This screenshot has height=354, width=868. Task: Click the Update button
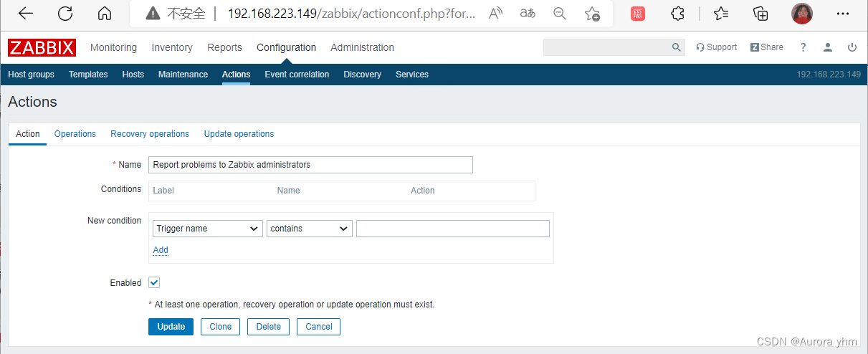click(171, 327)
